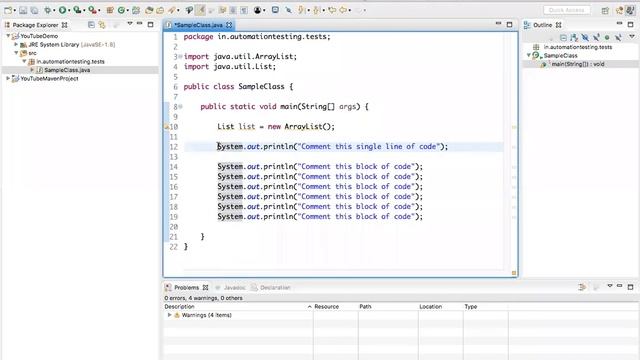Click the Last Edit Location icon

coord(332,10)
